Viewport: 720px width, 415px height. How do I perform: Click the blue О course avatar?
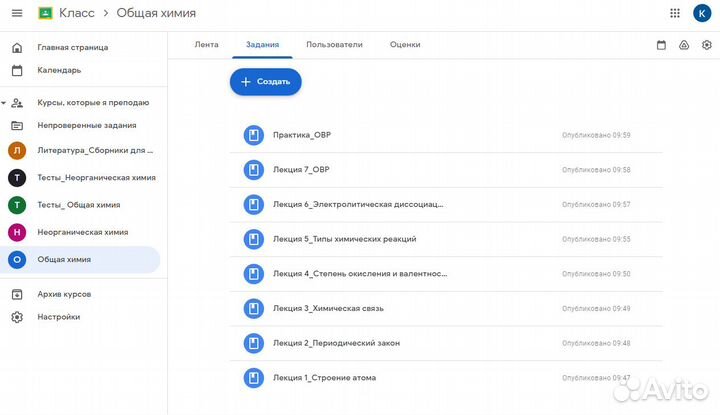[x=17, y=260]
